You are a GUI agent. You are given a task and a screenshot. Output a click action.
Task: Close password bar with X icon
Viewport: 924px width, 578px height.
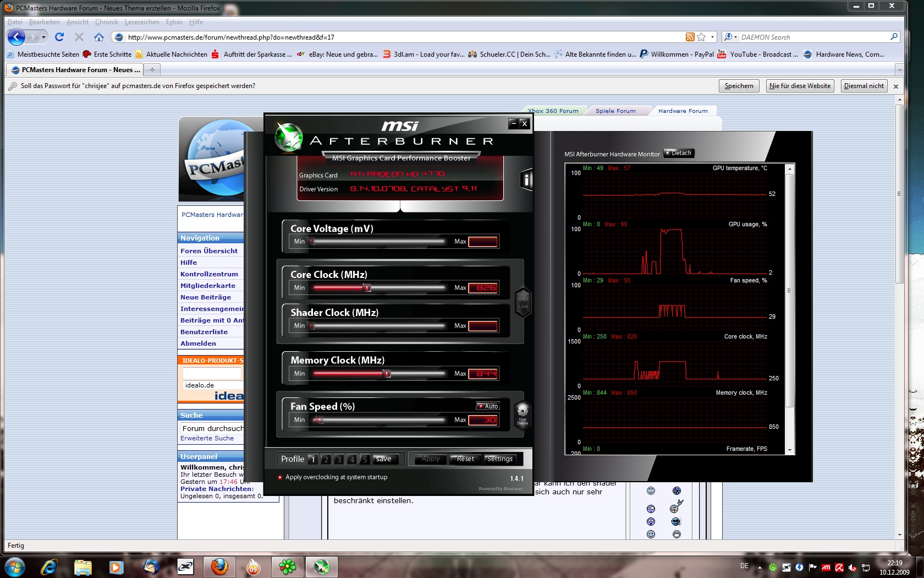click(x=896, y=86)
